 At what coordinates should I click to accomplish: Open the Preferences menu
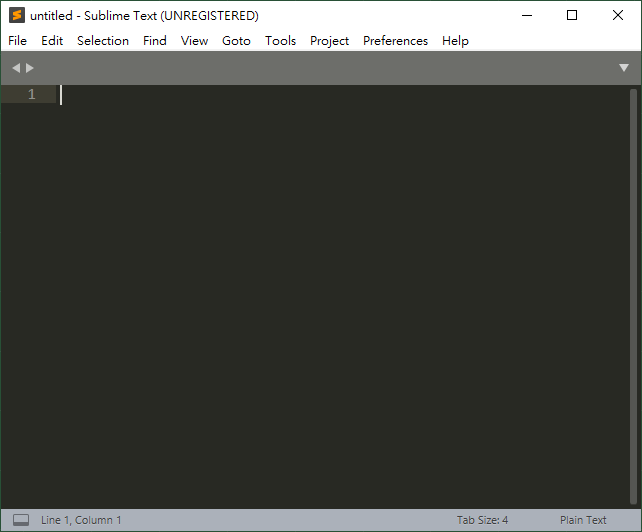[x=396, y=41]
